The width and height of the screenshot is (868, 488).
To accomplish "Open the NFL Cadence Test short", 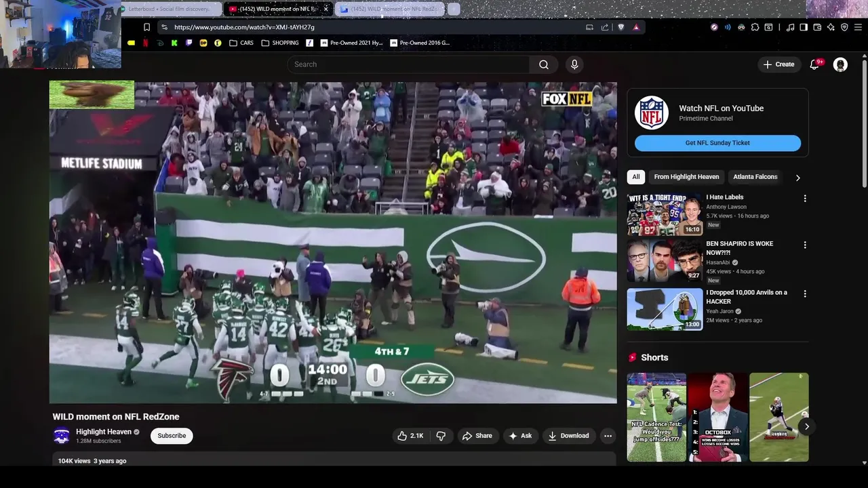I will point(656,417).
